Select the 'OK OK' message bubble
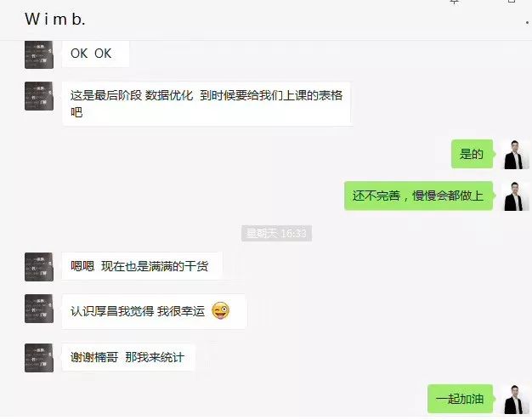Viewport: 532px width, 420px height. [95, 54]
